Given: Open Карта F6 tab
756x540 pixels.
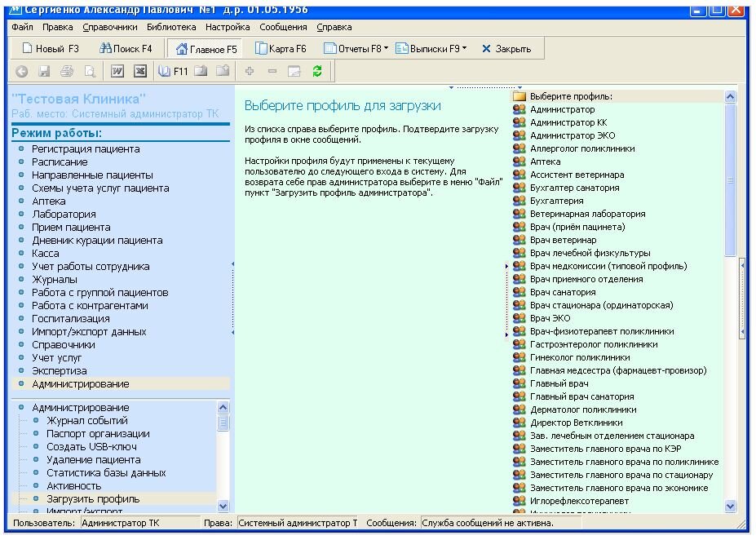Looking at the screenshot, I should point(281,49).
